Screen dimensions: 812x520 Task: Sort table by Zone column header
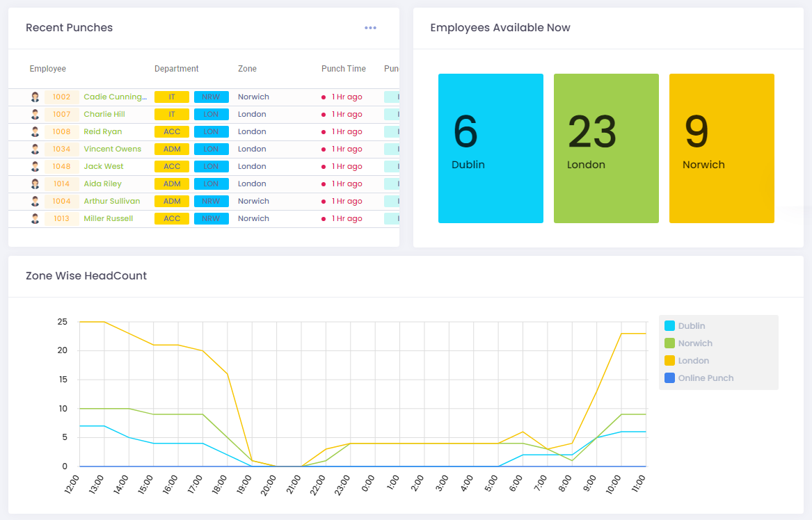coord(247,69)
